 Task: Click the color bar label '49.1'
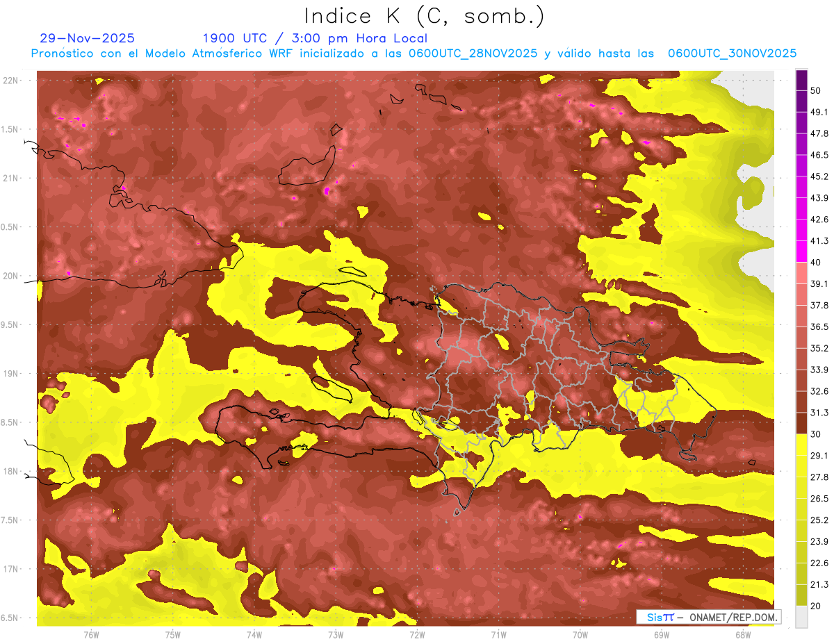[x=819, y=112]
